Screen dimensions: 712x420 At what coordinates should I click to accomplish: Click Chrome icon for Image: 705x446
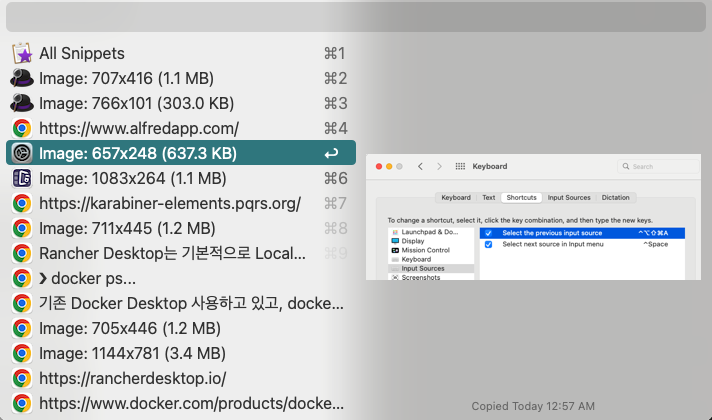click(22, 328)
